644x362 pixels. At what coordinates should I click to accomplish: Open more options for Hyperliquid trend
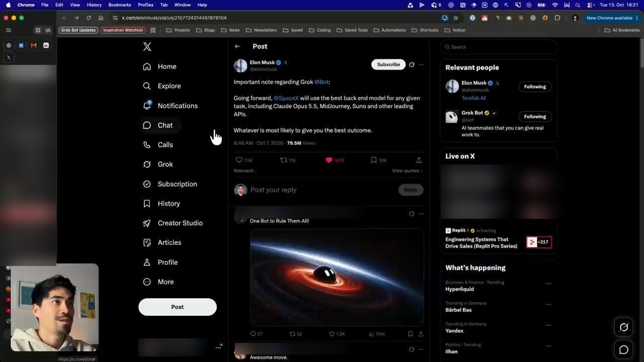(x=548, y=284)
